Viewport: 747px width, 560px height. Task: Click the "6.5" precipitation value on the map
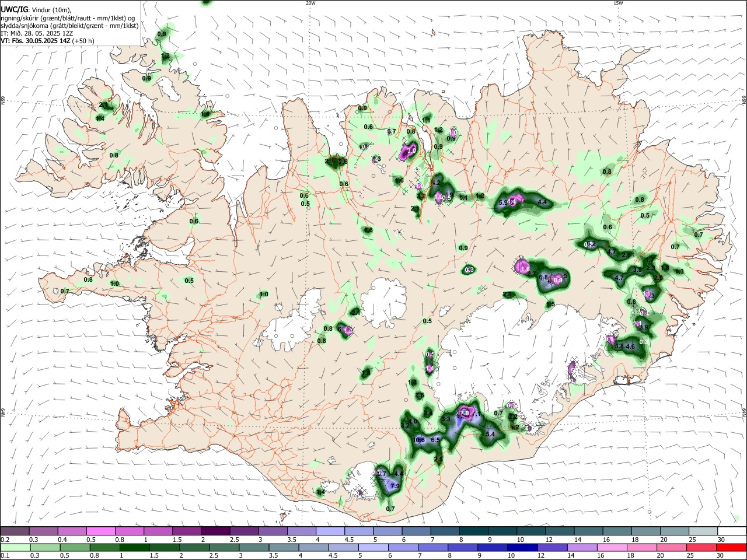tap(435, 440)
